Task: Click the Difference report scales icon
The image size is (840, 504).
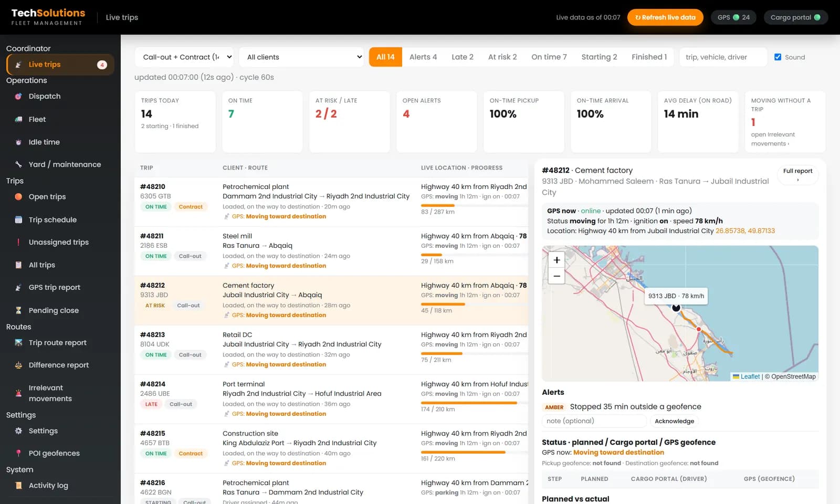Action: click(x=18, y=365)
